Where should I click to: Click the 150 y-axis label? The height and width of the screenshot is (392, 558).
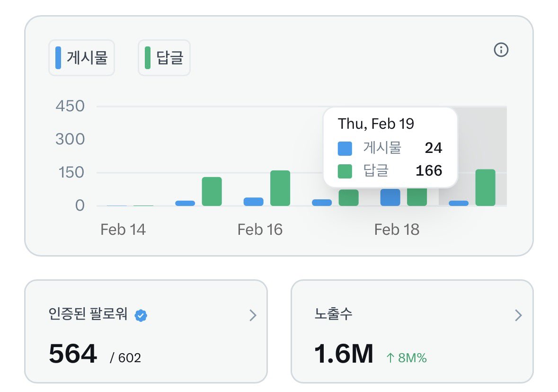click(71, 172)
